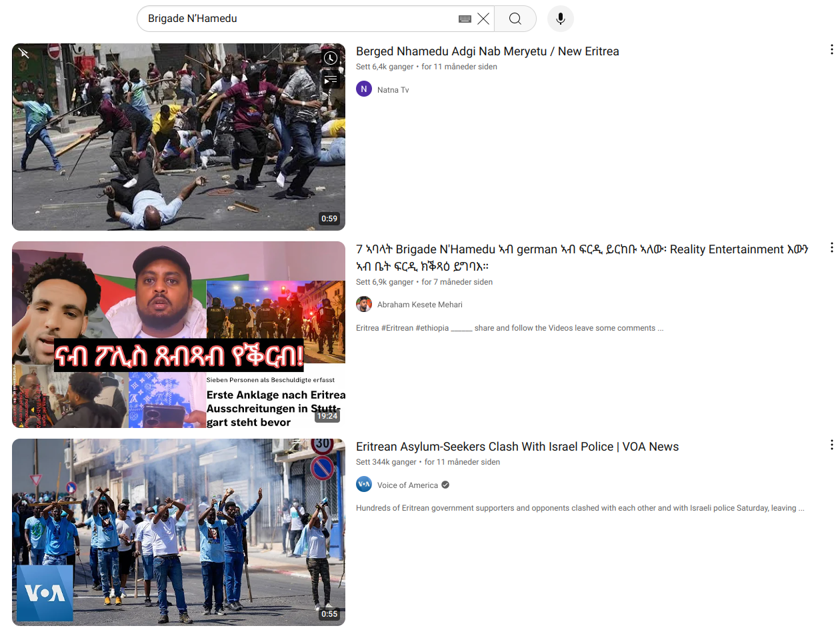
Task: Open Natna Tv channel avatar
Action: [x=364, y=89]
